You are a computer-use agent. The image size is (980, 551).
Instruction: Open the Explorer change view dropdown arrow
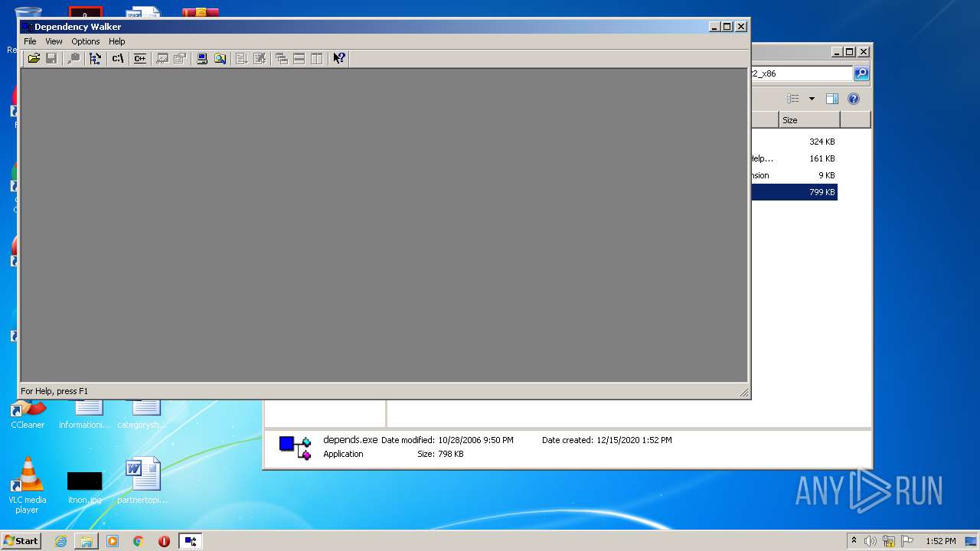point(812,99)
